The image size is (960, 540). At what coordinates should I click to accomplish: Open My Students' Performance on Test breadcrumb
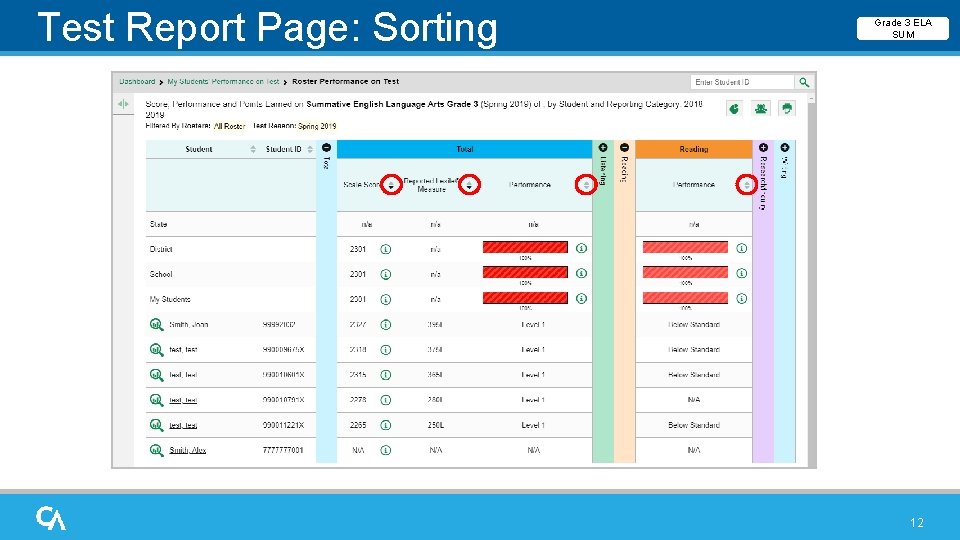(223, 81)
